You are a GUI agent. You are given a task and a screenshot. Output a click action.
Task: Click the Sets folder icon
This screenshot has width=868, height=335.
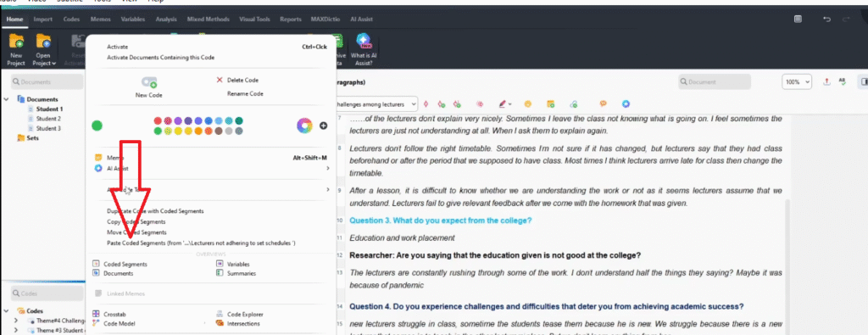click(x=21, y=138)
